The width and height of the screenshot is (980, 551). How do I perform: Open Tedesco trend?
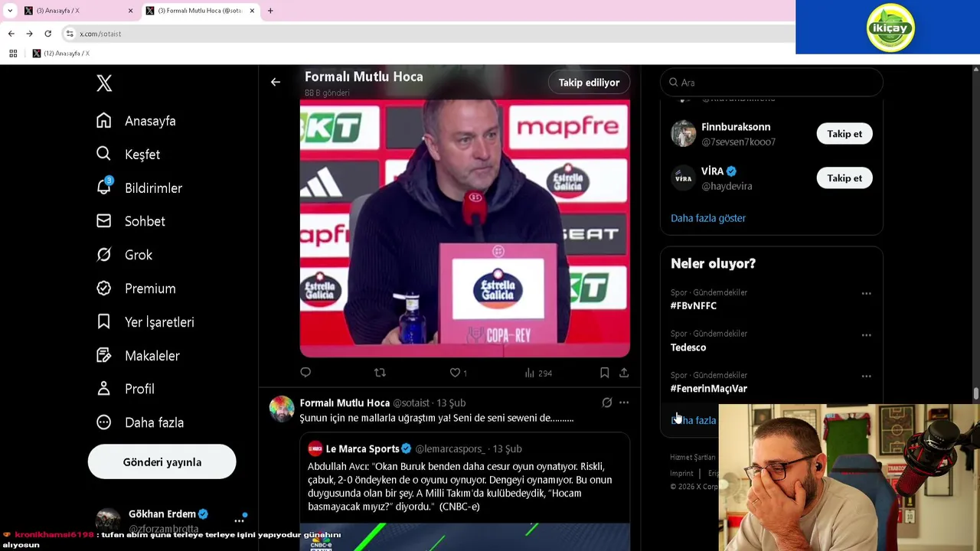click(688, 347)
